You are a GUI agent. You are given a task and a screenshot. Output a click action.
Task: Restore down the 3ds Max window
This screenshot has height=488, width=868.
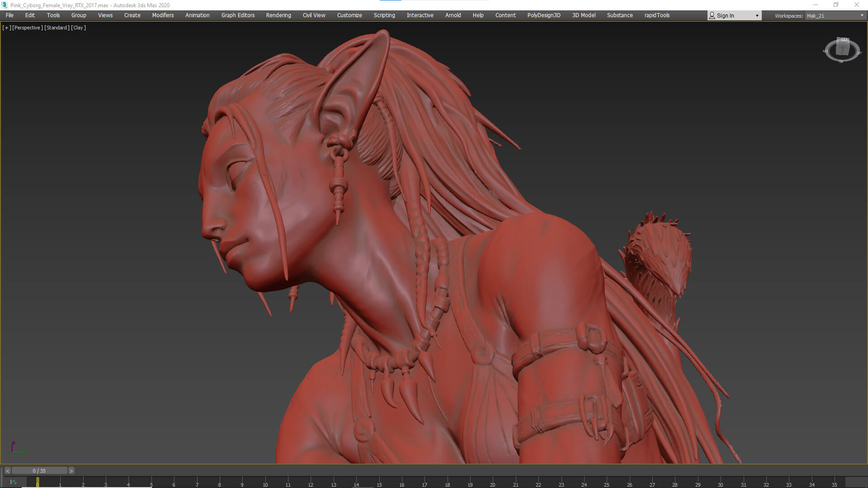[x=836, y=5]
